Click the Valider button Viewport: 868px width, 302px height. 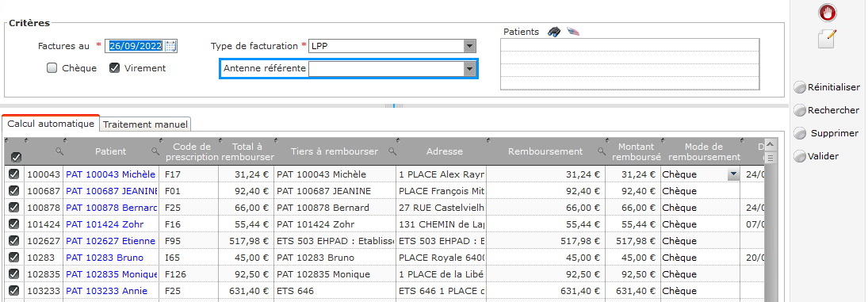pyautogui.click(x=816, y=156)
